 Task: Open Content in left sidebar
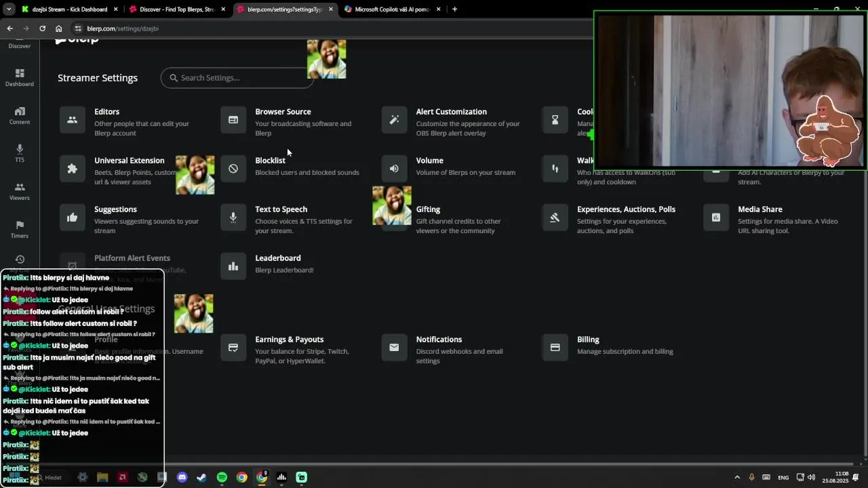point(20,115)
